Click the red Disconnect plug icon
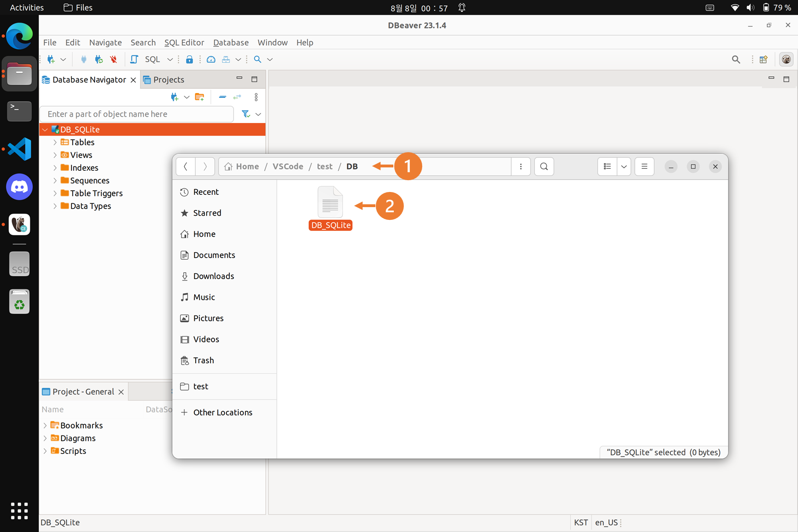 point(113,59)
